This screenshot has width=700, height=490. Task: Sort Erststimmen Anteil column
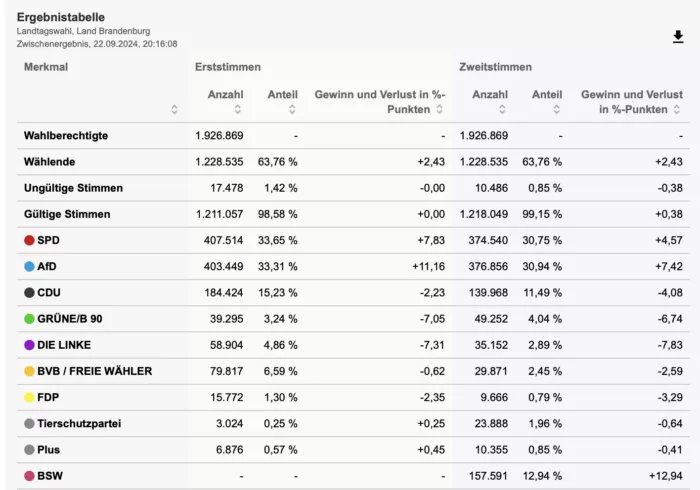[292, 109]
